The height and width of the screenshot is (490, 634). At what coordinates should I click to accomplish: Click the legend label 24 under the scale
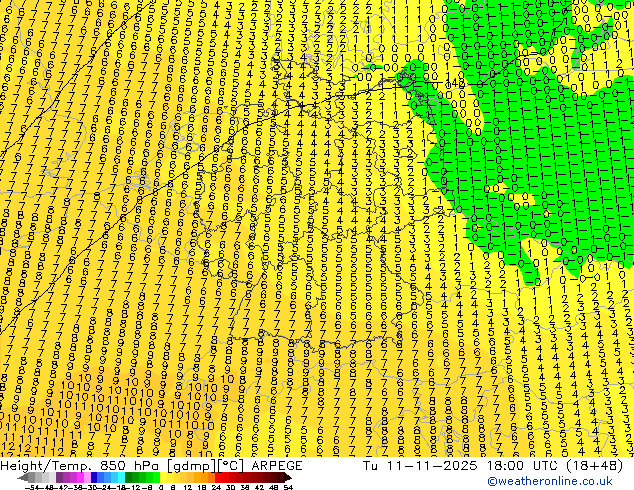click(x=217, y=487)
